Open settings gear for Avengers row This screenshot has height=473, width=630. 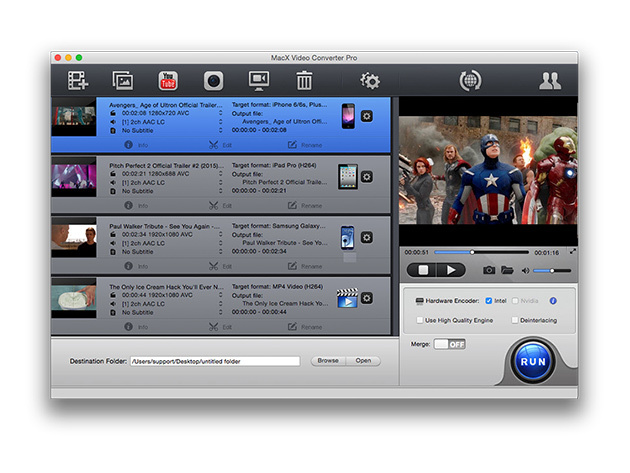click(366, 116)
